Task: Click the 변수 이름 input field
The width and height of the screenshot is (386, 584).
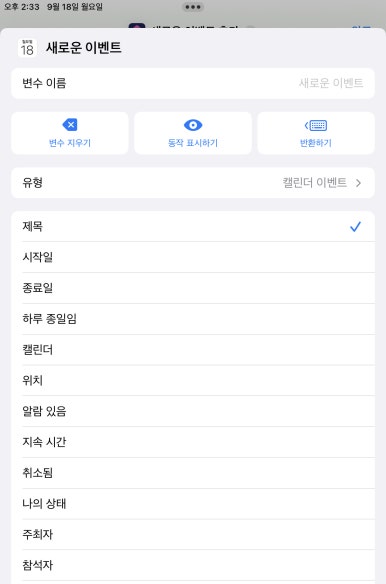Action: pos(193,83)
